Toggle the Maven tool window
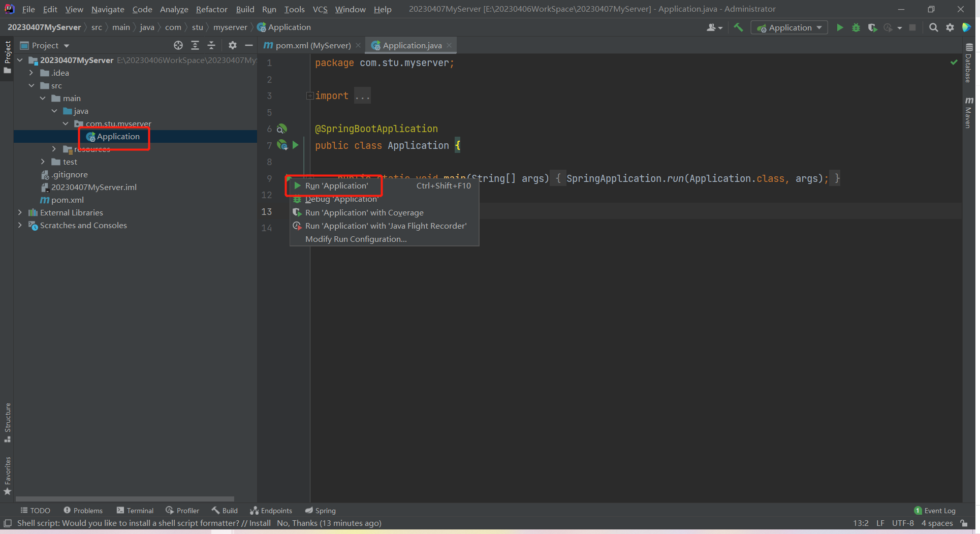The height and width of the screenshot is (534, 980). 969,113
